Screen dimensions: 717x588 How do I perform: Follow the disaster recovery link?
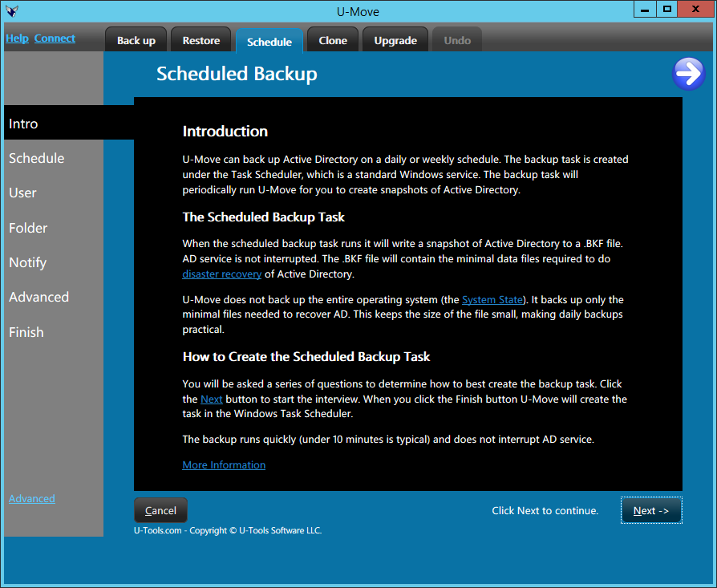[x=222, y=274]
